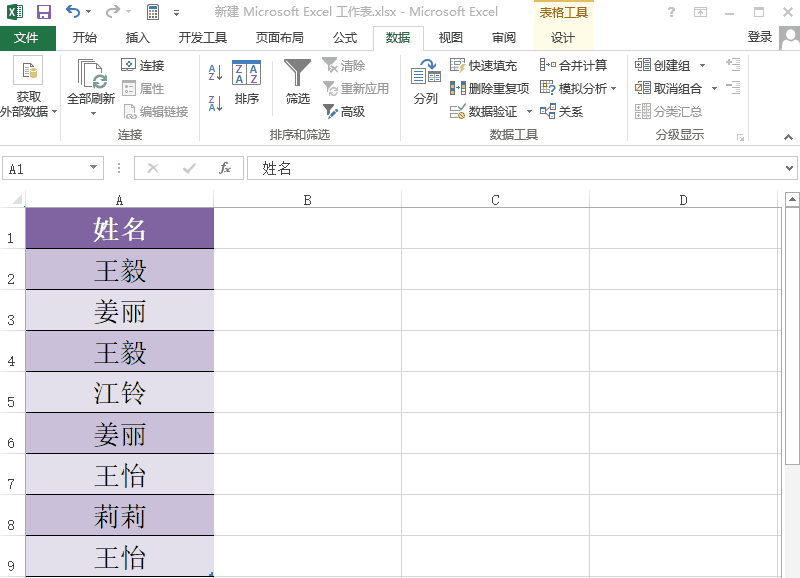Open the Sort (排序) dialog
Viewport: 800px width, 578px height.
247,83
